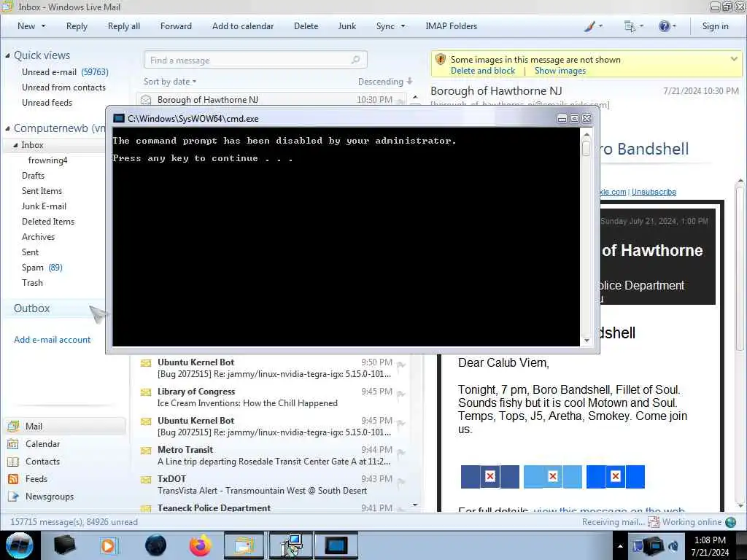Click Delete in the toolbar
Image resolution: width=747 pixels, height=560 pixels.
coord(306,26)
